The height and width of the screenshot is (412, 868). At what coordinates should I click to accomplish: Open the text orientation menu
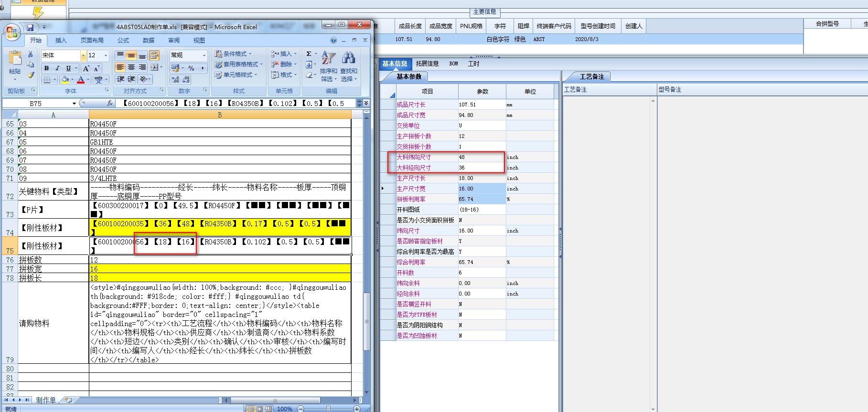coord(145,79)
